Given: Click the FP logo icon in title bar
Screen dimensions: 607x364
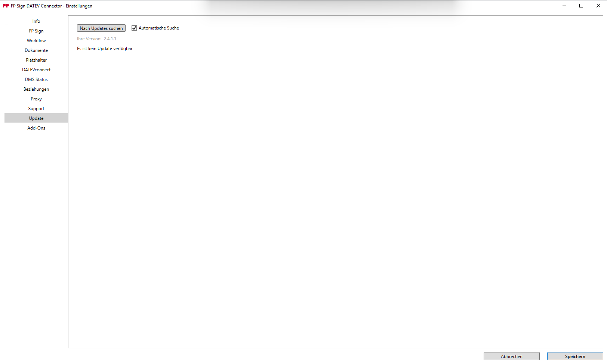Looking at the screenshot, I should click(6, 6).
